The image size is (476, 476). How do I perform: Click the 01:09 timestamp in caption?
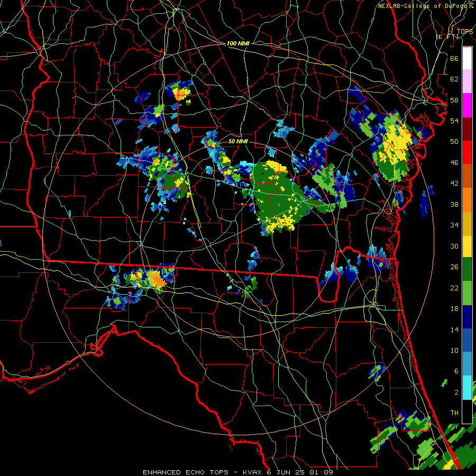click(321, 472)
